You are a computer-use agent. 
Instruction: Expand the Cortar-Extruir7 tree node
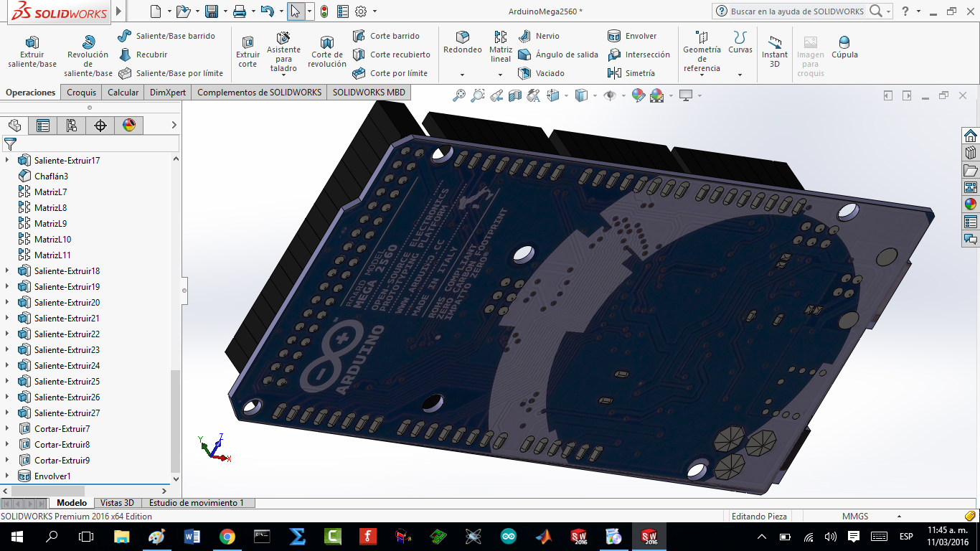pyautogui.click(x=8, y=429)
